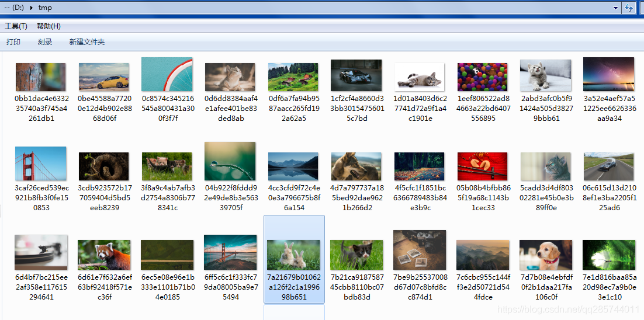Select yellow car thumbnail 0be45588a7720
This screenshot has height=320, width=644.
pyautogui.click(x=103, y=76)
